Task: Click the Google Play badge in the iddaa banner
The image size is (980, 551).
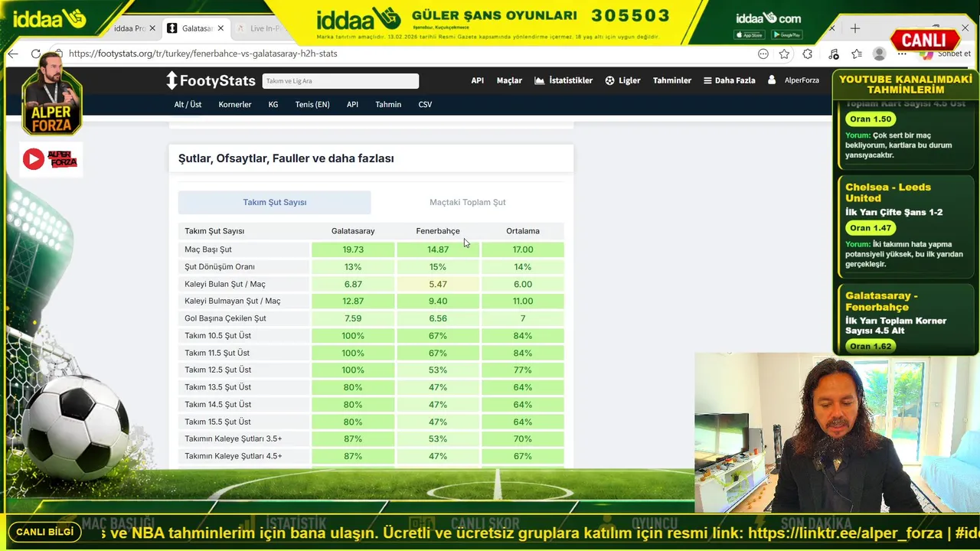Action: tap(787, 35)
